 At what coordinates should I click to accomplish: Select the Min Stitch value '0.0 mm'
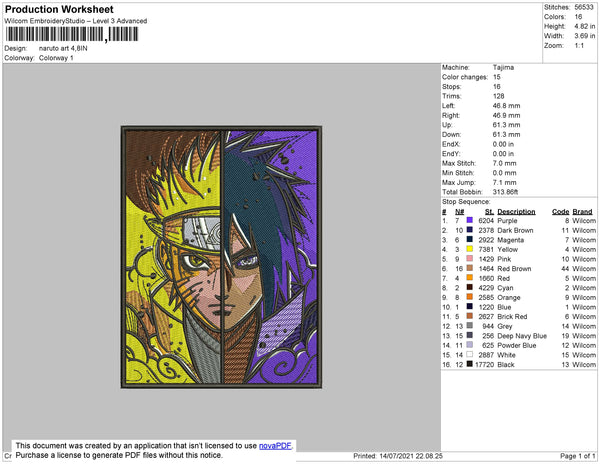[504, 173]
